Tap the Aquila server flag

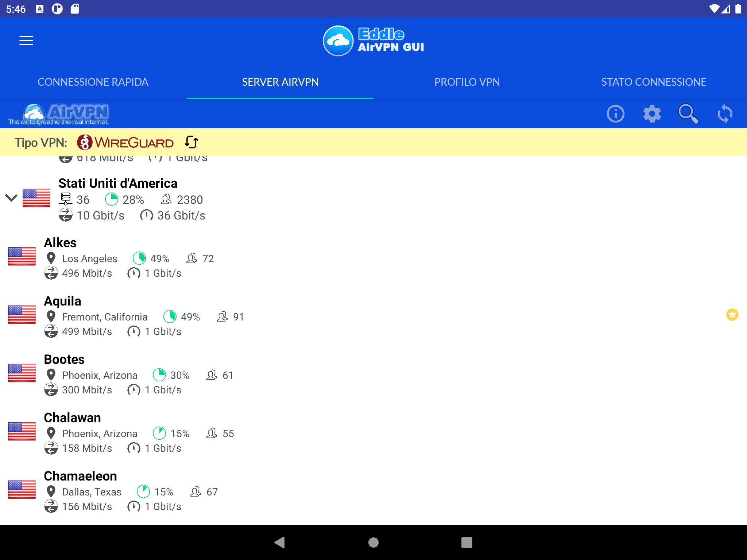pyautogui.click(x=22, y=315)
